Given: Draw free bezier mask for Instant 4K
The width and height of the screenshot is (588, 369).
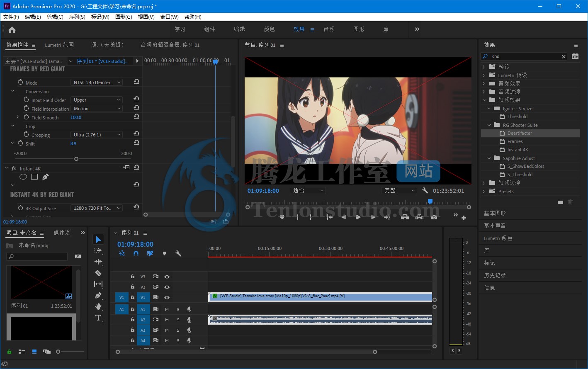Looking at the screenshot, I should pyautogui.click(x=46, y=177).
